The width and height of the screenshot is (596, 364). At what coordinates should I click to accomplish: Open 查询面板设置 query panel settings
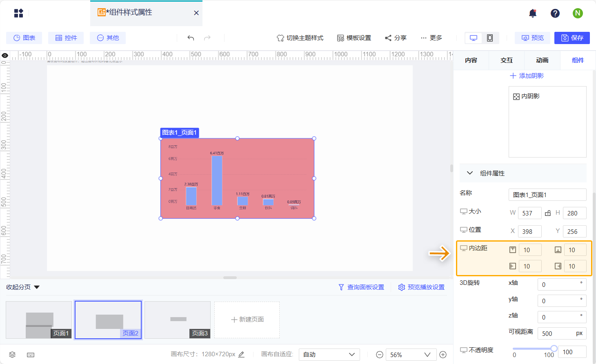point(361,287)
